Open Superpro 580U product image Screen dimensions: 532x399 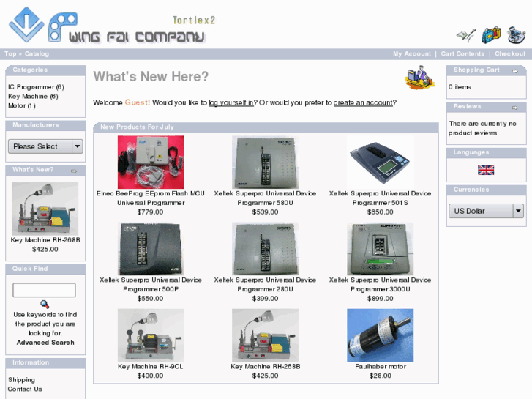pyautogui.click(x=266, y=163)
